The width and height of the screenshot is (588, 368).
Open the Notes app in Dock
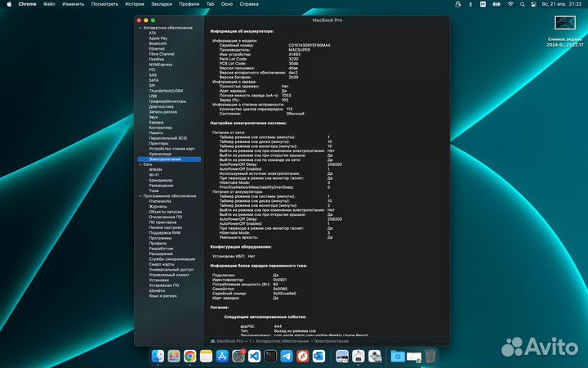point(206,356)
